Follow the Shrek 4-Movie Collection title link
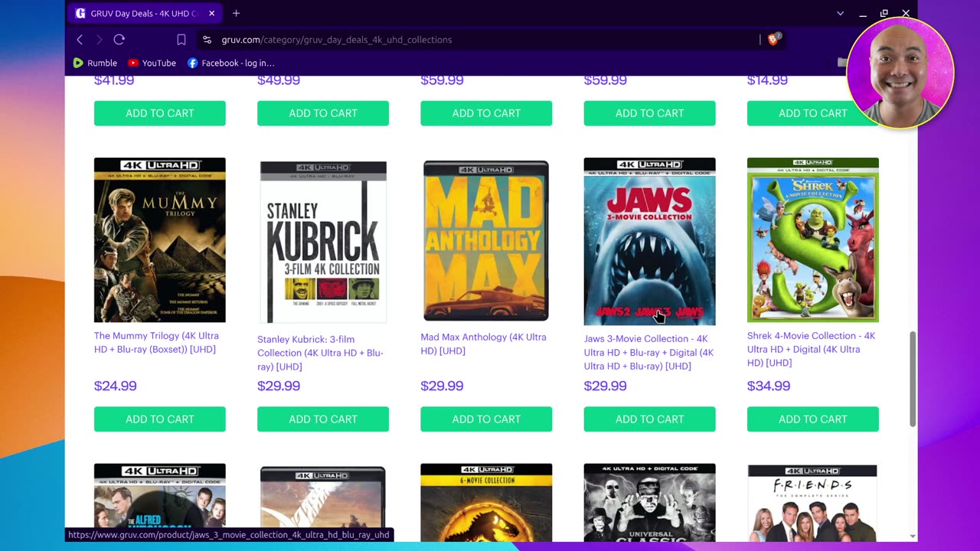The height and width of the screenshot is (551, 980). click(811, 349)
